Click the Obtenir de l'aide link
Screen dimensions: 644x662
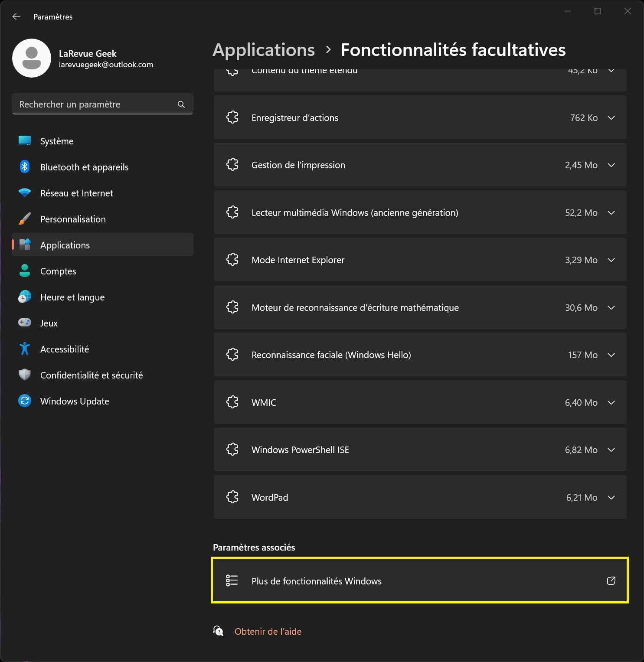(x=268, y=632)
